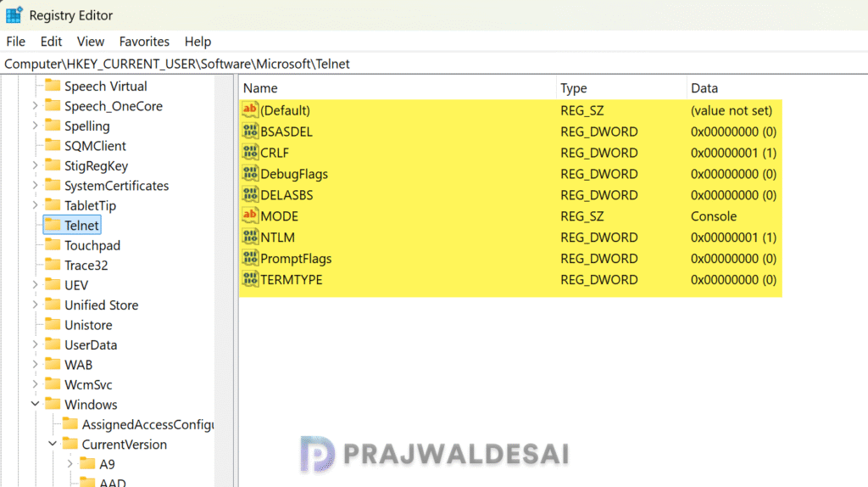Screen dimensions: 868x487
Task: Expand the Unified Store key
Action: pyautogui.click(x=35, y=305)
